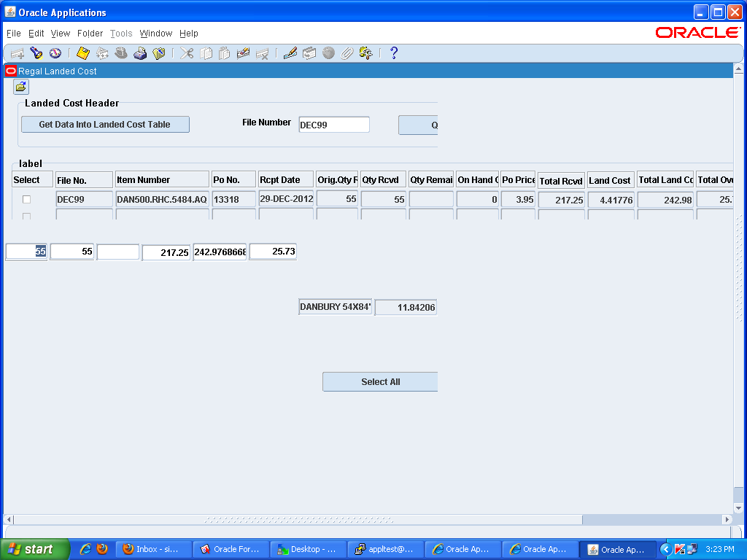Expand hidden tray icons with arrow
The image size is (747, 560).
[x=665, y=550]
